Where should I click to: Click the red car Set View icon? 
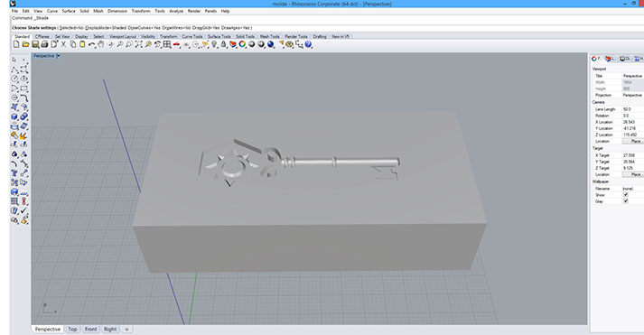click(x=177, y=44)
